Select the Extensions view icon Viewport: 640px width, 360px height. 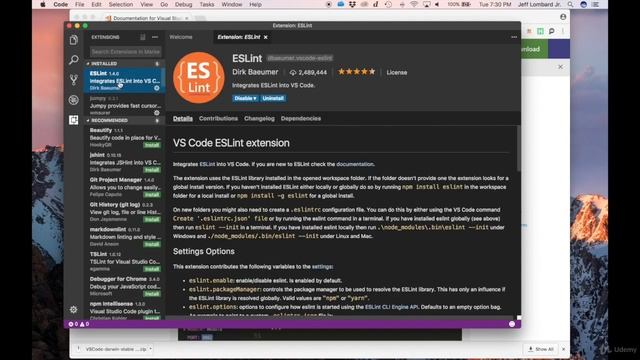(x=73, y=120)
